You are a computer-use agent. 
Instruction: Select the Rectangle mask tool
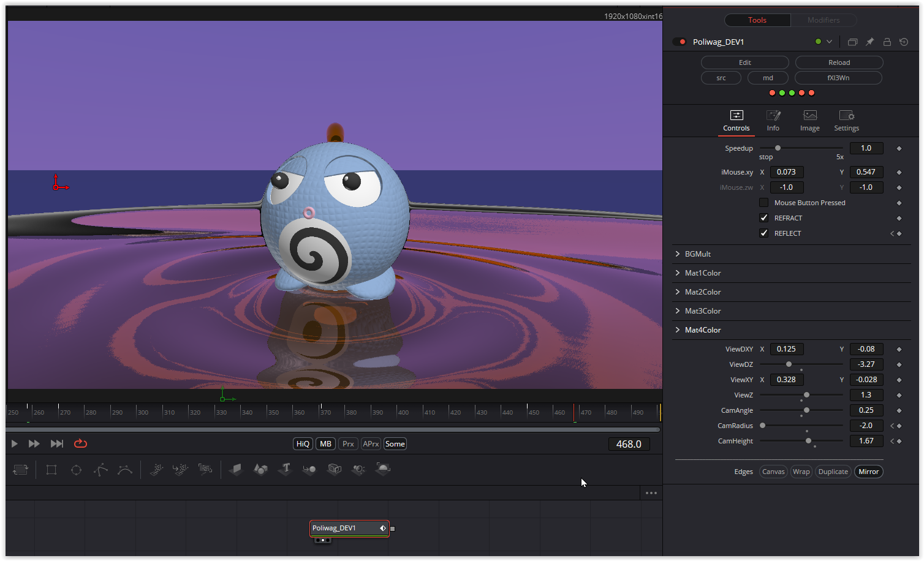[51, 470]
